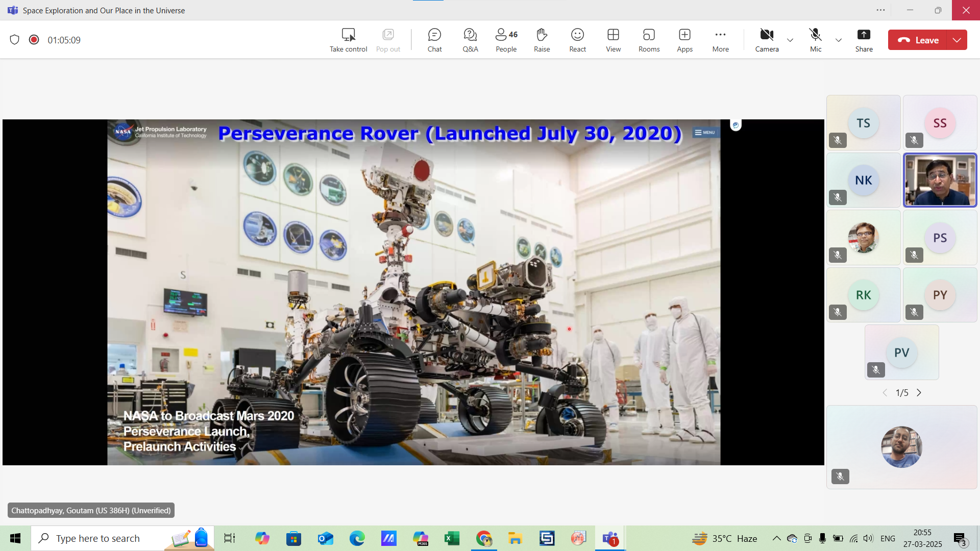Open the React emoji menu
980x551 pixels.
(577, 40)
